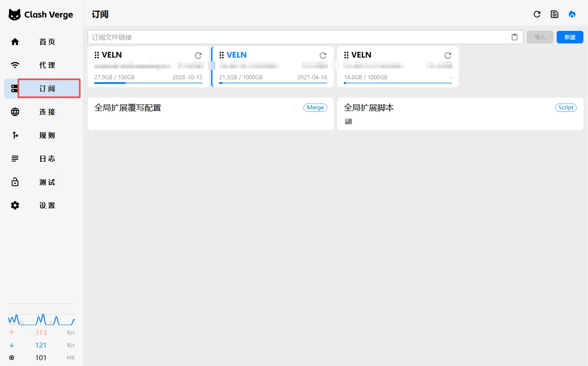Click the small file icon under 全局扩展脚本
Viewport: 588px width, 366px height.
[x=348, y=121]
